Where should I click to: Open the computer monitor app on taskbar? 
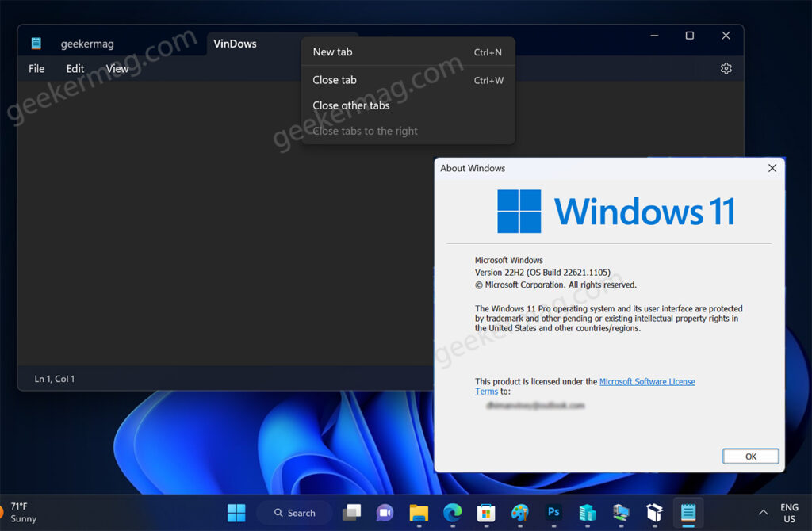[621, 512]
